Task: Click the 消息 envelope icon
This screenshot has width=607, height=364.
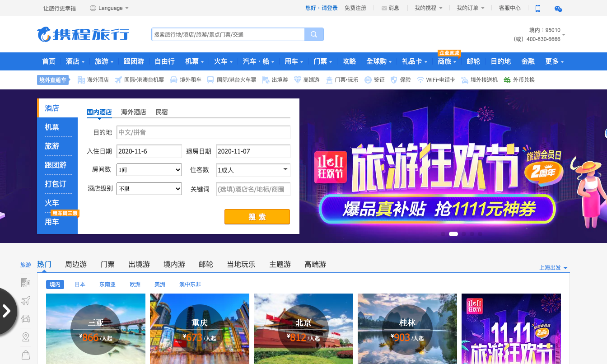Action: click(384, 8)
